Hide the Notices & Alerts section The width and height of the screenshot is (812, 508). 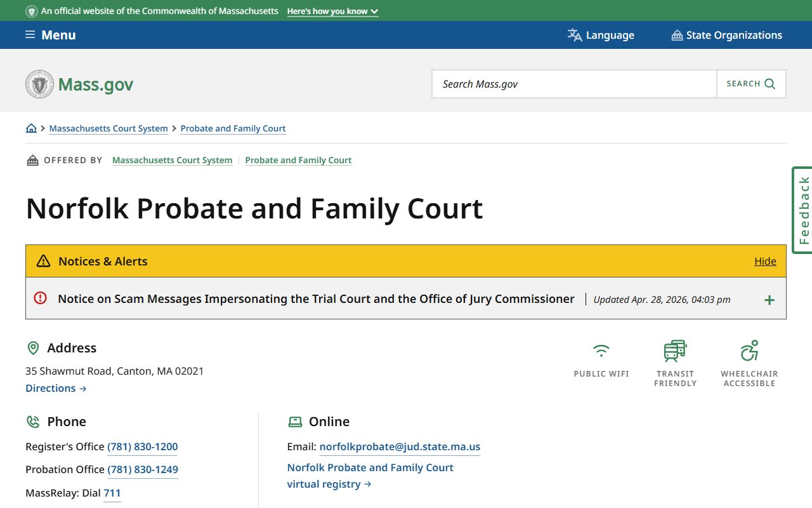pos(765,261)
